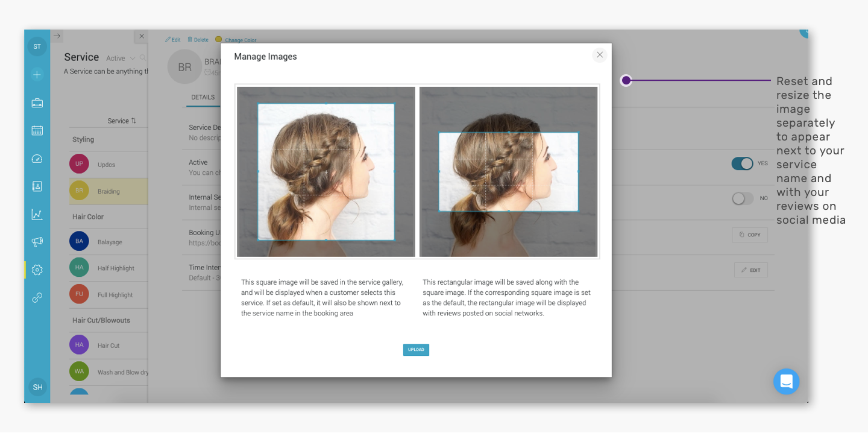Select the Half Highlight service
The image size is (868, 433).
click(x=108, y=268)
